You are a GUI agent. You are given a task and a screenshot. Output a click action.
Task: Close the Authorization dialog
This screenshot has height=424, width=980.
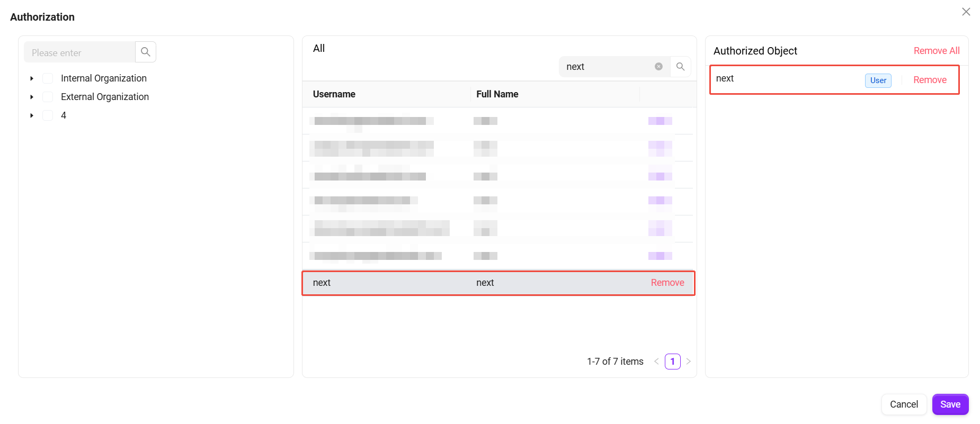point(966,12)
